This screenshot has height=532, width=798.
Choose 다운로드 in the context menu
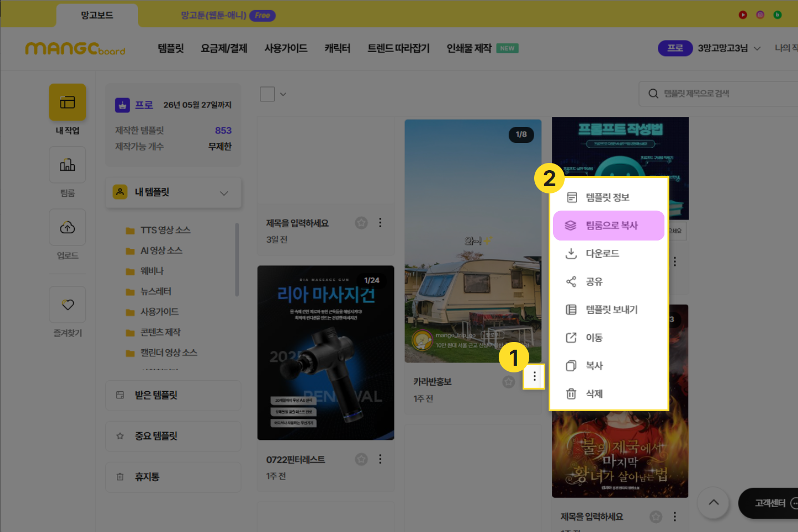pyautogui.click(x=602, y=254)
